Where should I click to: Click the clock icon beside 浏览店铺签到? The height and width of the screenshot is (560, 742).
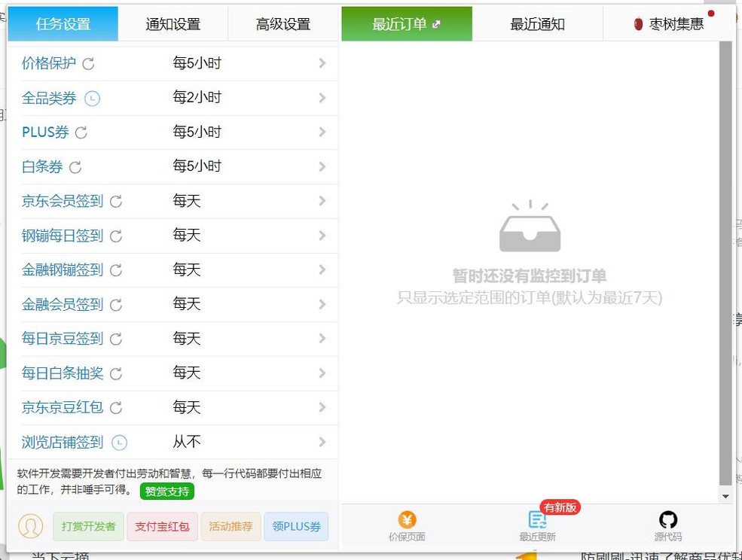pyautogui.click(x=119, y=442)
